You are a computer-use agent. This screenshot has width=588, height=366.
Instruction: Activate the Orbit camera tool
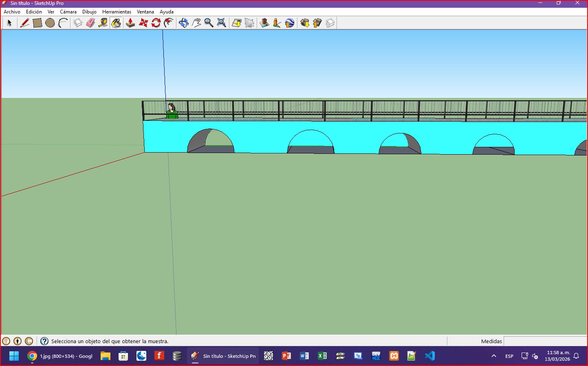pos(183,23)
